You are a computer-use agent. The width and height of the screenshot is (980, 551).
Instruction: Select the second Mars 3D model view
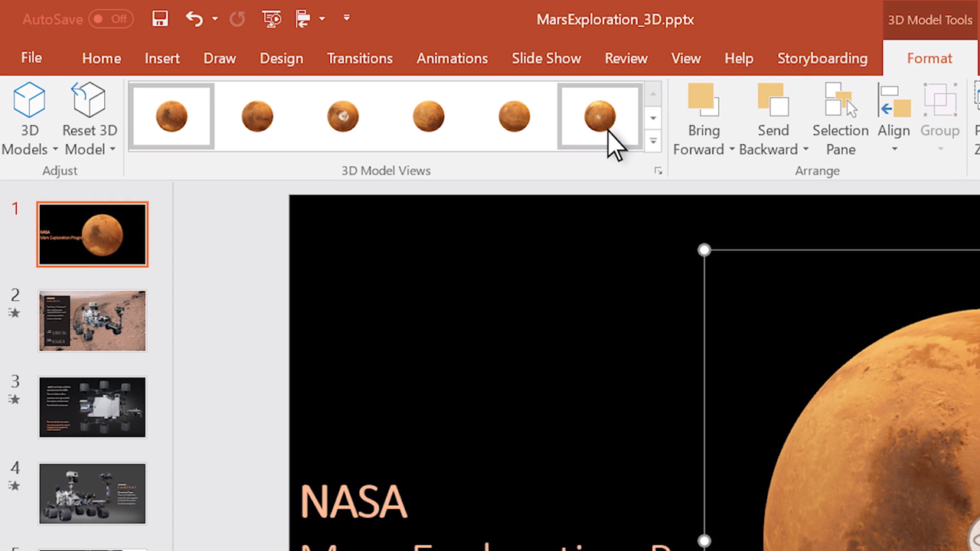tap(257, 116)
